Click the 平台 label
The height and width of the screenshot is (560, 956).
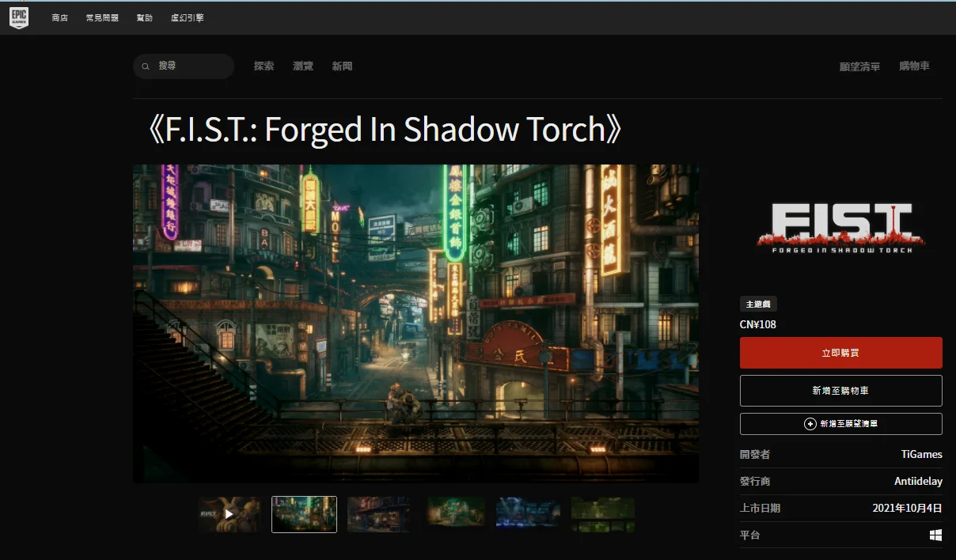(x=749, y=535)
